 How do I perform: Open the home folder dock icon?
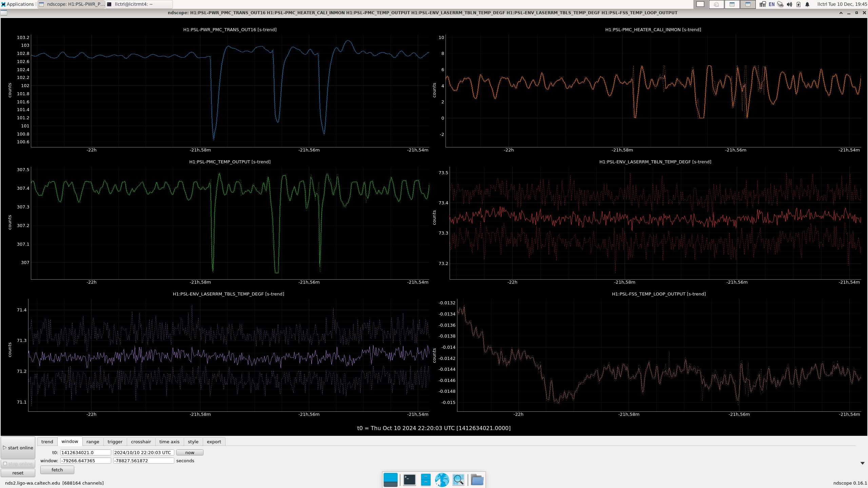(477, 480)
